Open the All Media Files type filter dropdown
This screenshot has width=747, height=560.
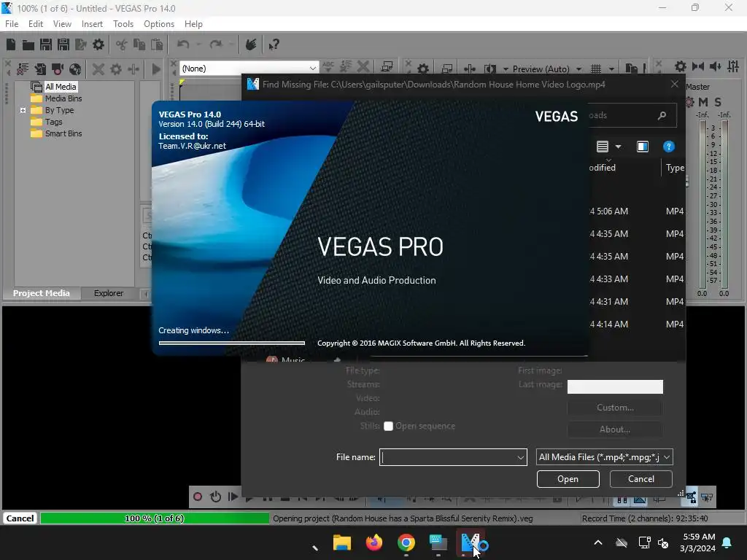click(x=667, y=457)
